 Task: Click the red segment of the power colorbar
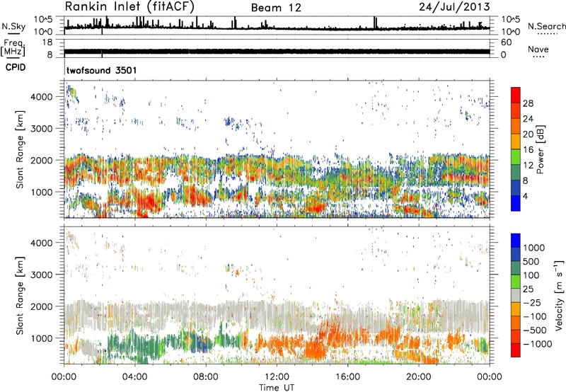pyautogui.click(x=516, y=95)
